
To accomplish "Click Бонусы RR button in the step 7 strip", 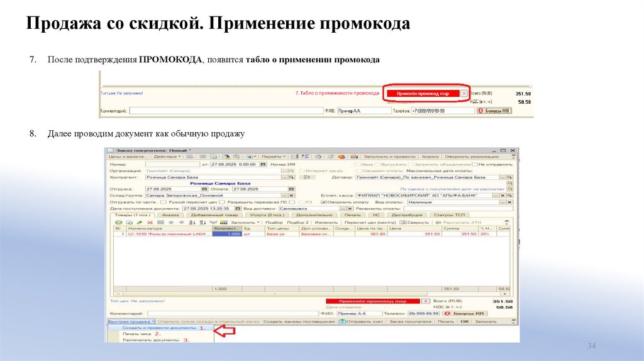I will point(494,111).
